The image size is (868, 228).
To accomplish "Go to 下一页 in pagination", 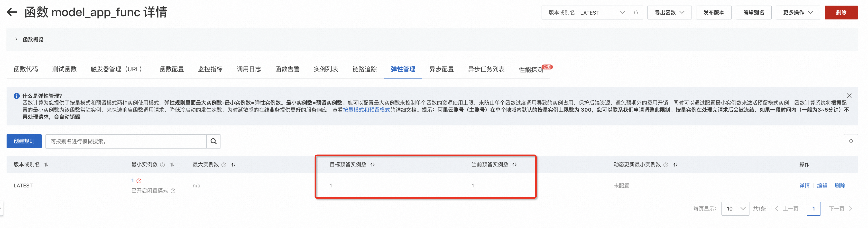I will coord(841,209).
